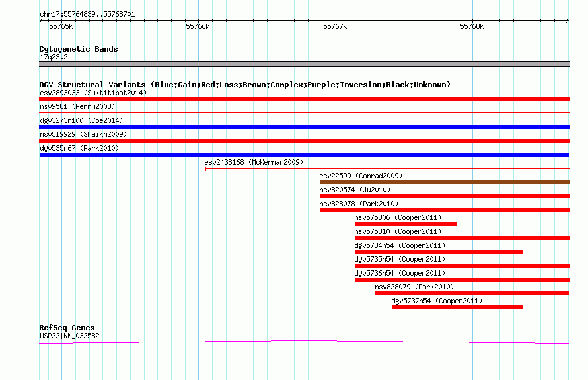
Task: Select the red nsv828078 loss bar
Action: coord(445,210)
